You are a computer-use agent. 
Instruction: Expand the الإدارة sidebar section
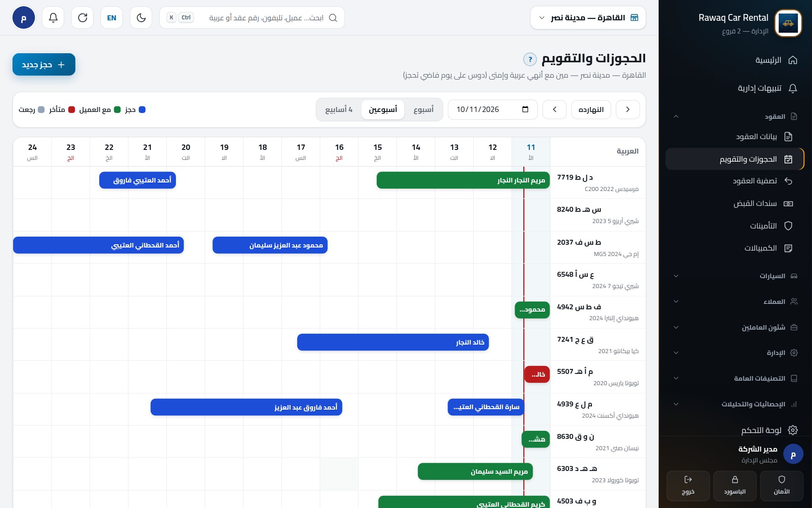[x=735, y=353]
